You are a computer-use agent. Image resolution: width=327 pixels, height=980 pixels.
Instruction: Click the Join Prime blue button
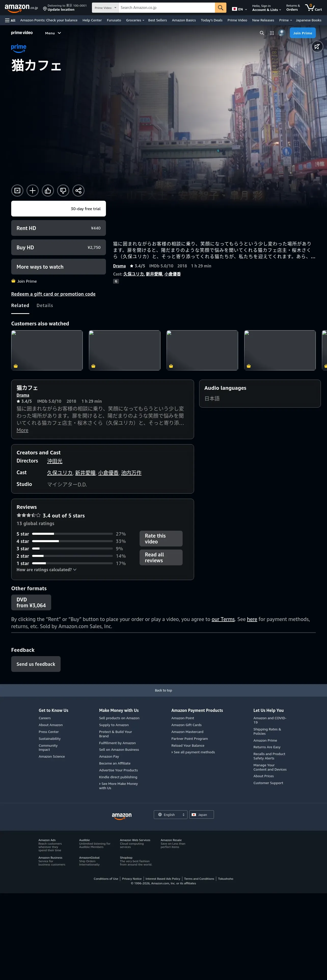[303, 33]
